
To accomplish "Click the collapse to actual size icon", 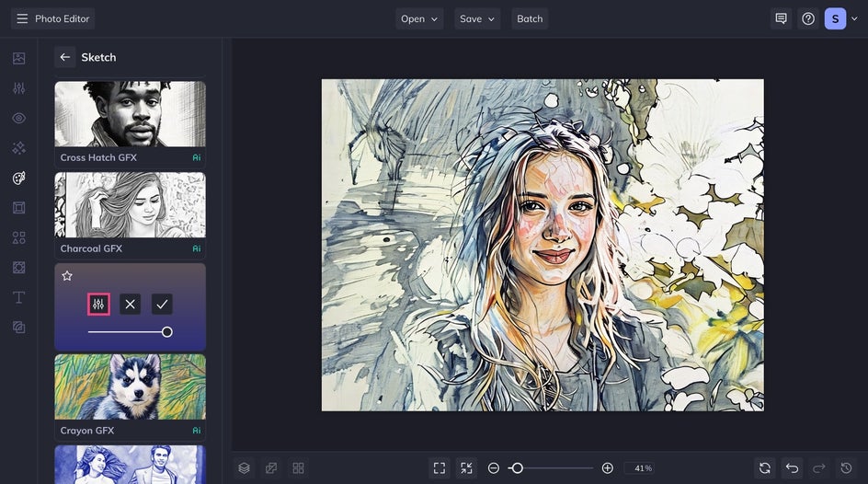I will [x=467, y=468].
